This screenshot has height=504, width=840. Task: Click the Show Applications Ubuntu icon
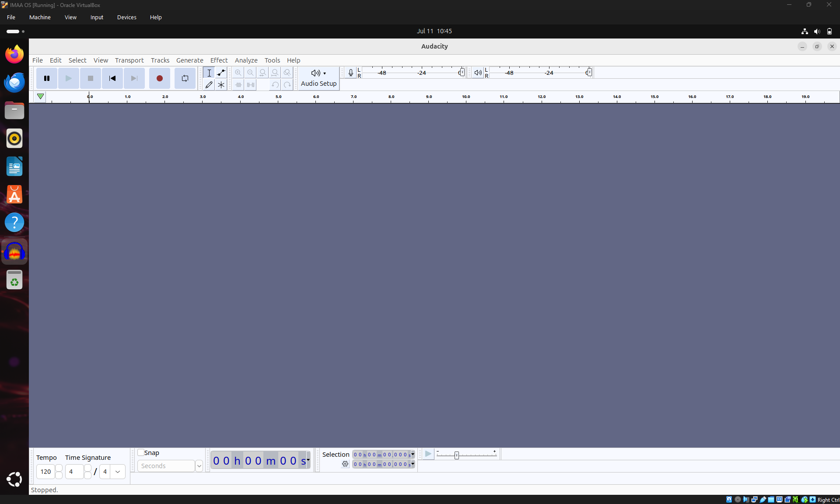click(x=14, y=479)
